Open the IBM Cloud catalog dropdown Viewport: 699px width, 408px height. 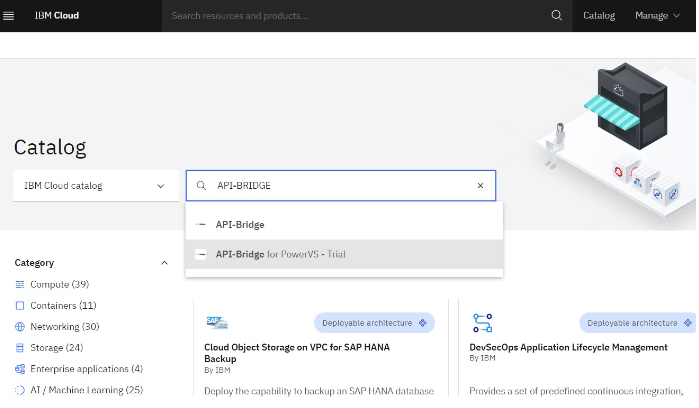[x=96, y=185]
